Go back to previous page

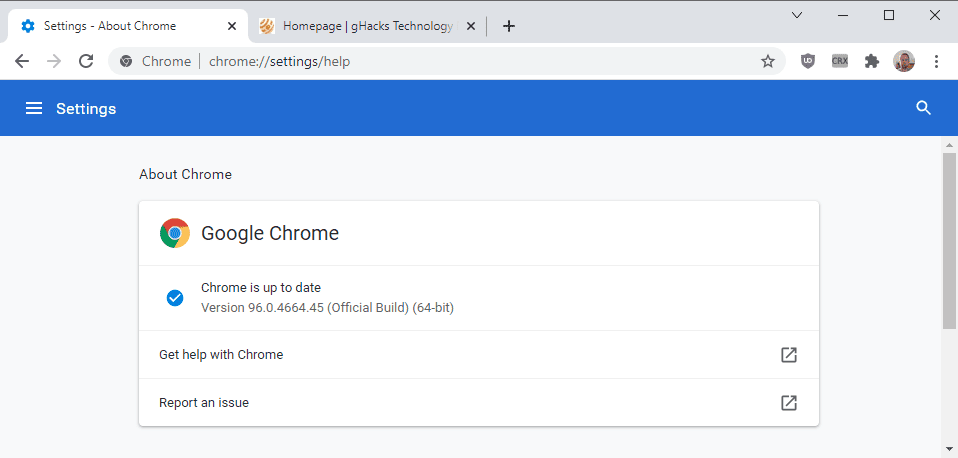pyautogui.click(x=22, y=61)
